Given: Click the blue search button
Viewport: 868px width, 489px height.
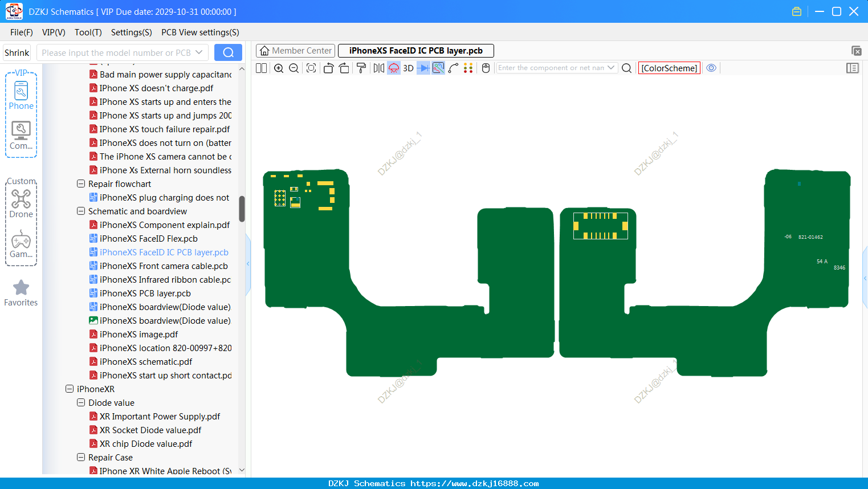Looking at the screenshot, I should [228, 52].
